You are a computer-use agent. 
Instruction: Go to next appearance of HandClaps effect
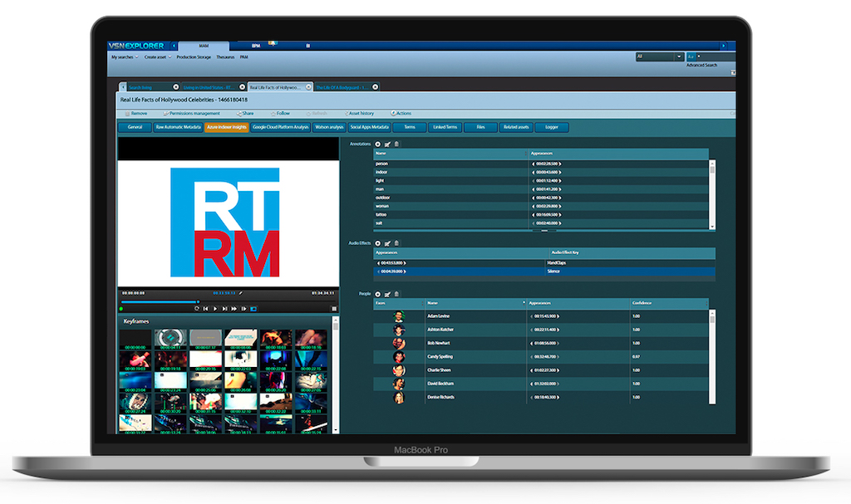[x=405, y=263]
